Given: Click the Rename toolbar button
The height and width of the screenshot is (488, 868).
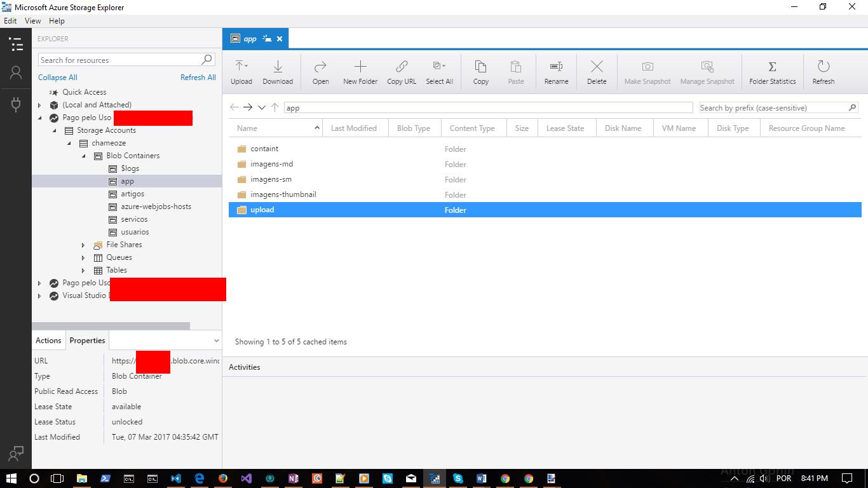Looking at the screenshot, I should click(x=556, y=72).
